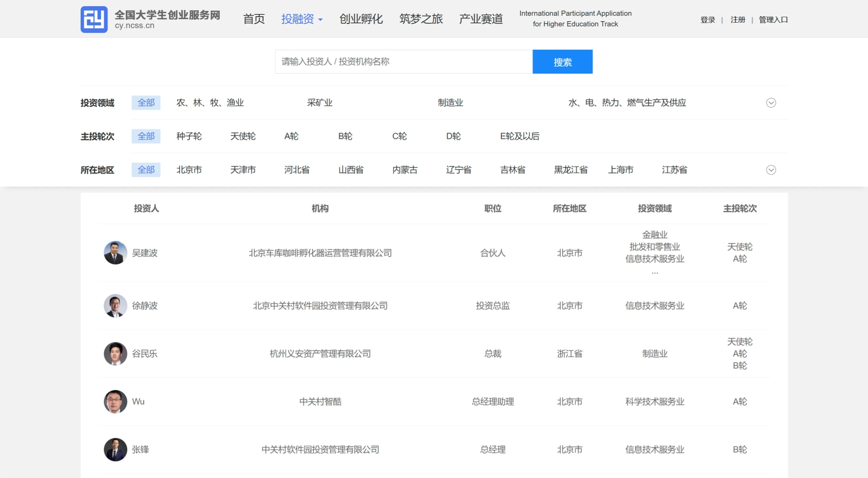Filter rounds by D轮

click(x=453, y=136)
